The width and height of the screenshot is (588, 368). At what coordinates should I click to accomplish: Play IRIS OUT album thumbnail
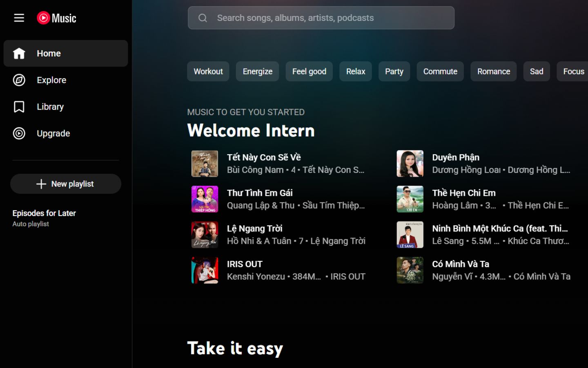click(x=205, y=271)
